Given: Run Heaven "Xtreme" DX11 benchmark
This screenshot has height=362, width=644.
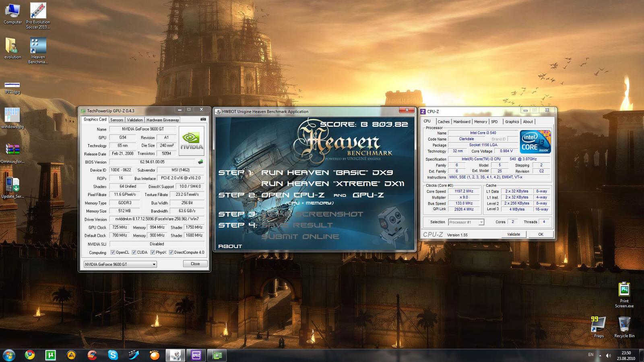Looking at the screenshot, I should [332, 184].
